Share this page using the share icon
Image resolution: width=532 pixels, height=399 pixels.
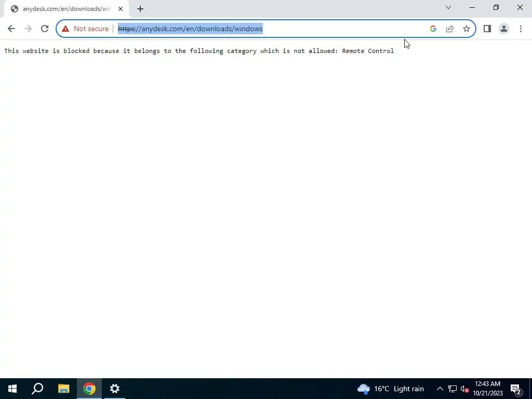click(x=450, y=29)
